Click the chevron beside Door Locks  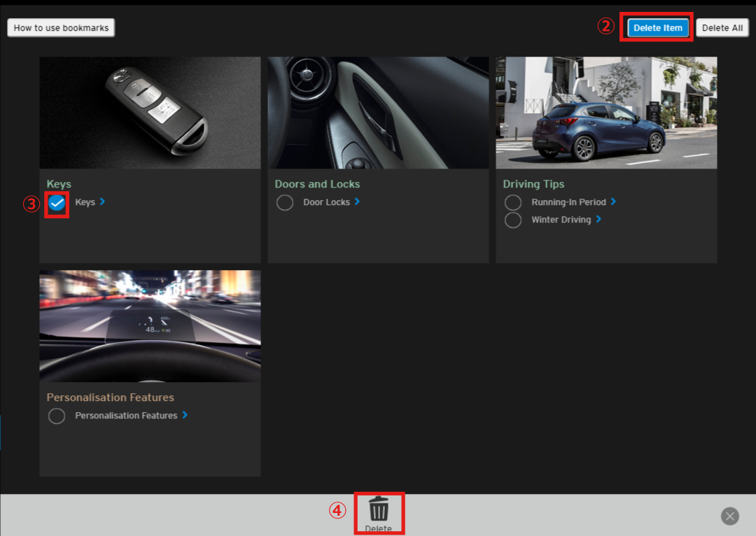point(357,202)
